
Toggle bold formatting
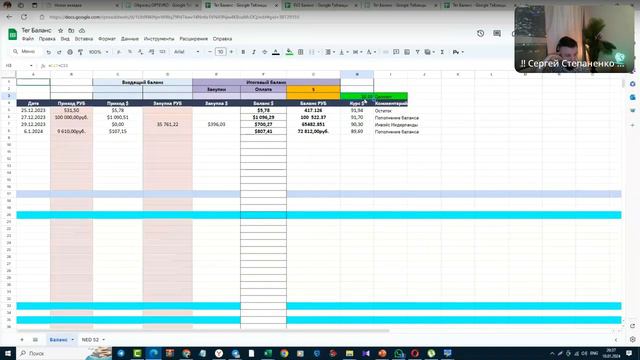[x=243, y=52]
